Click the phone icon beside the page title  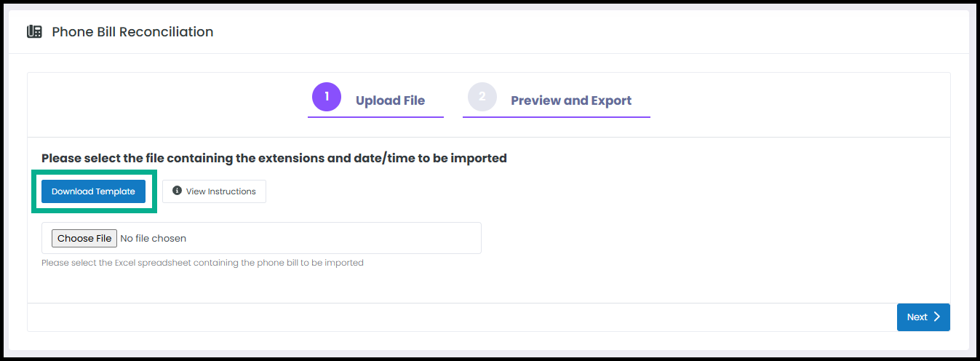point(34,32)
